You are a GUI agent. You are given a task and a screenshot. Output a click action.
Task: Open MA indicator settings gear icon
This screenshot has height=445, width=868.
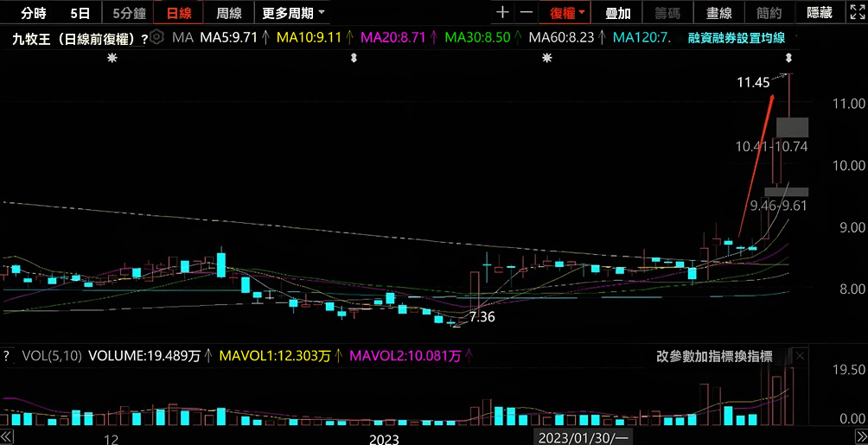pyautogui.click(x=156, y=37)
